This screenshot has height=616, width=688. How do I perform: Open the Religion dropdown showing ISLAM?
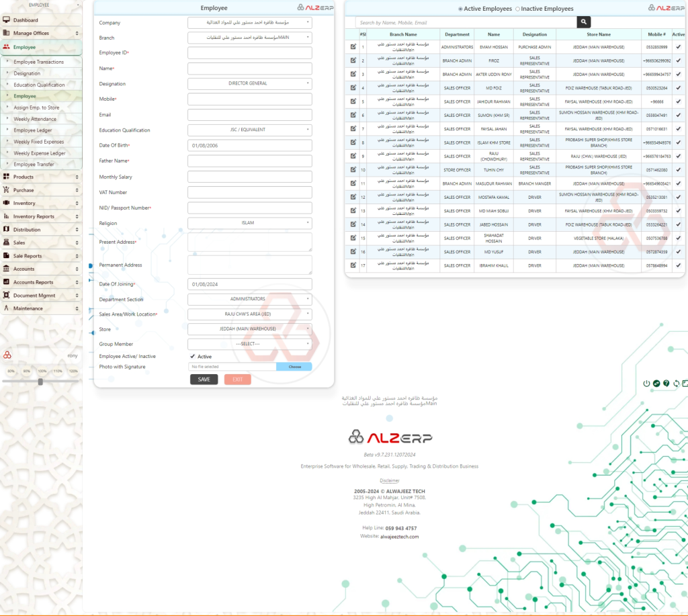tap(250, 223)
